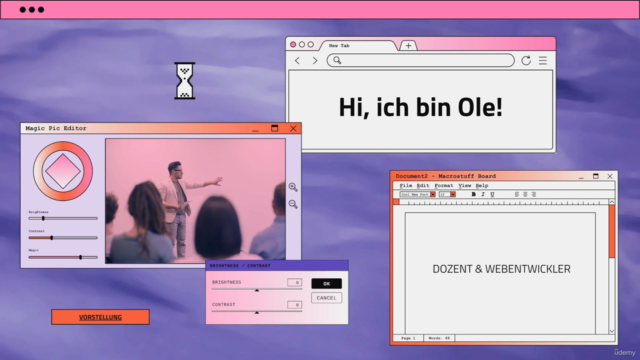Click the browser address bar
640x360 pixels.
click(x=420, y=60)
